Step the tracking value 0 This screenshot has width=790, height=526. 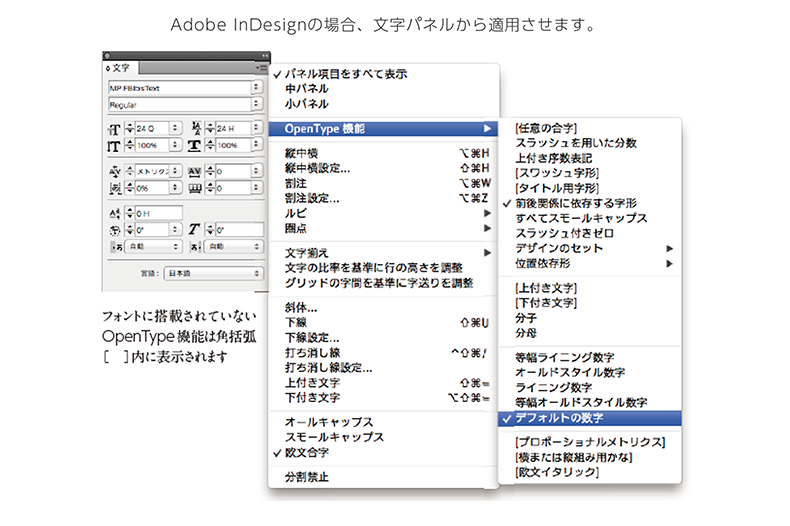click(x=211, y=171)
